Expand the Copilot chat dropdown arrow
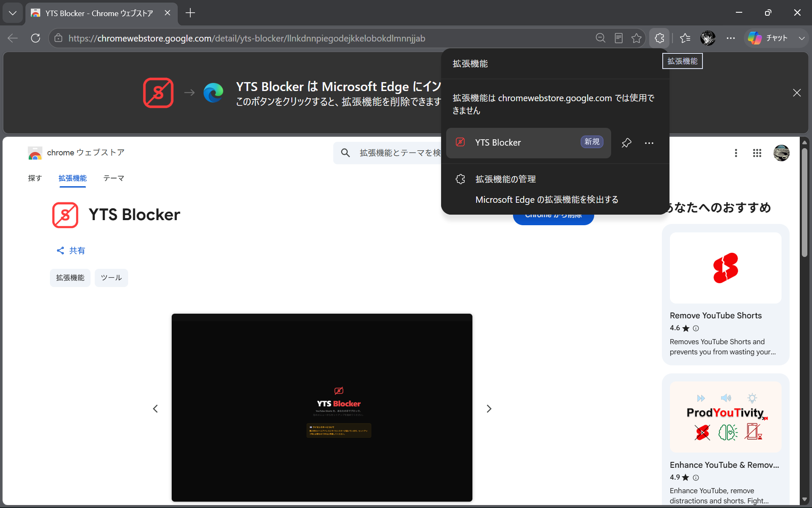Viewport: 812px width, 508px height. pos(801,38)
